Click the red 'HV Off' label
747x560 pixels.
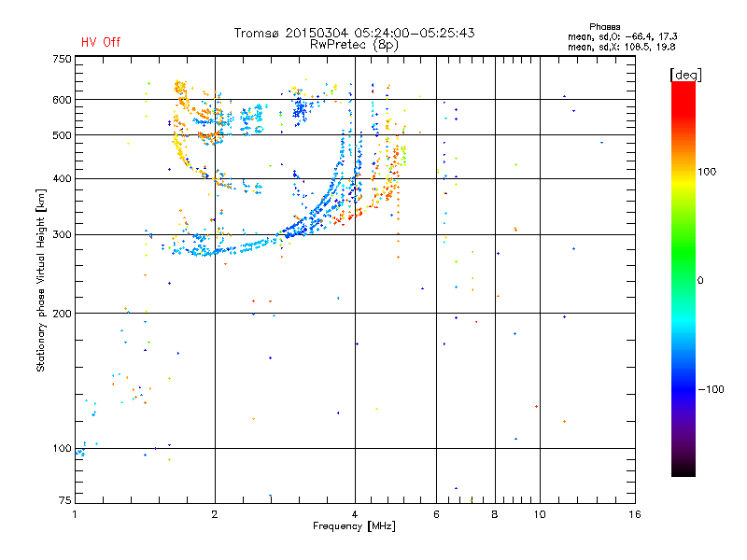tap(101, 42)
